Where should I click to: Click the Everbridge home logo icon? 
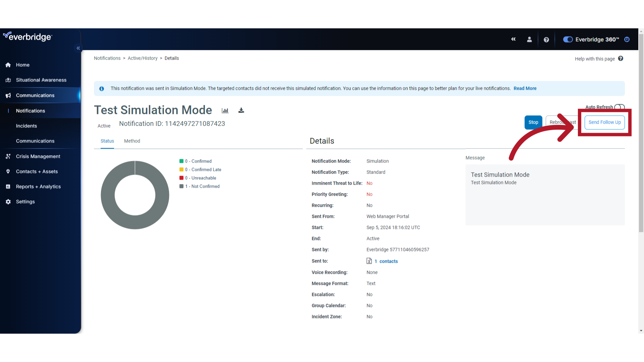(28, 37)
